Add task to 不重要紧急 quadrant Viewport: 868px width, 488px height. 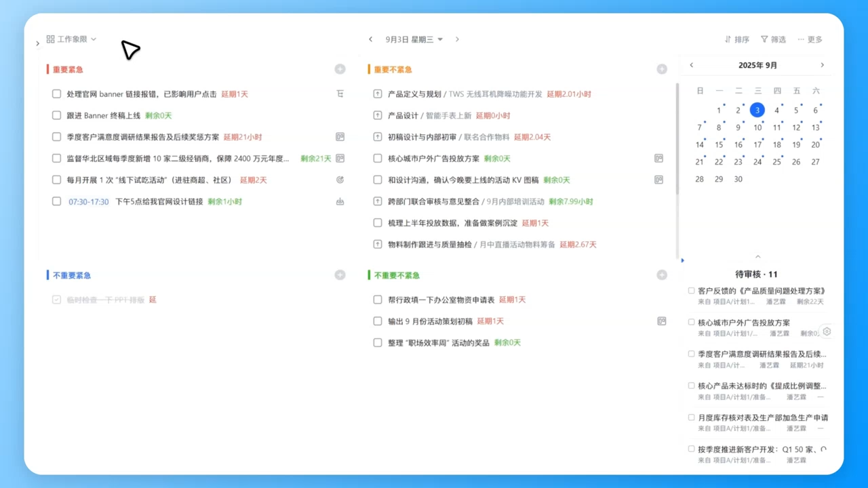point(340,275)
